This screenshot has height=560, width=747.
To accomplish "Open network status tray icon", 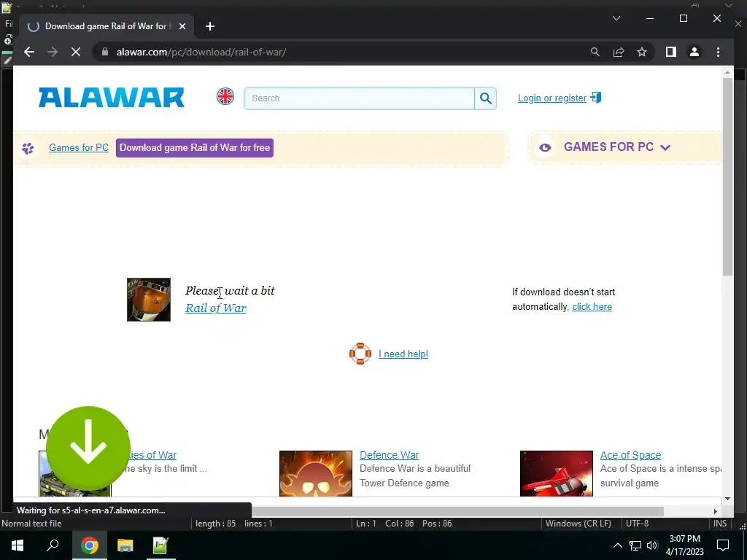I will 635,545.
